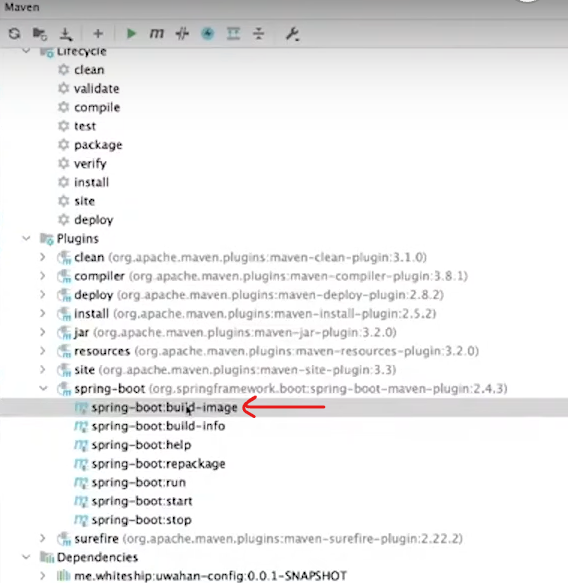
Task: Collapse the spring-boot plugin node
Action: point(43,389)
